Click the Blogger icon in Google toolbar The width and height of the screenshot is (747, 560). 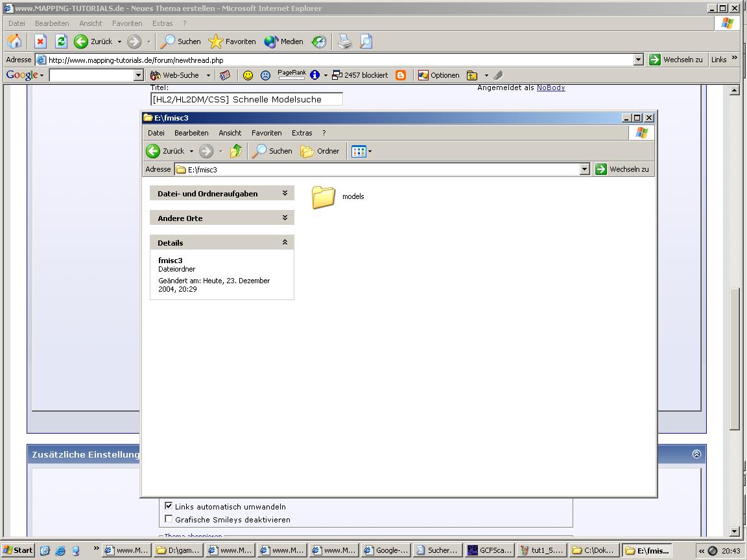click(x=401, y=75)
